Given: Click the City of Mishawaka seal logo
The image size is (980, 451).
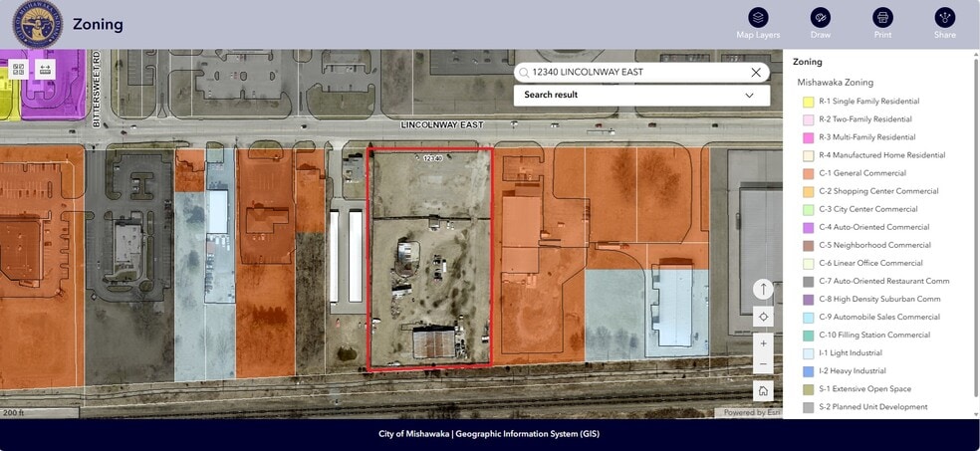Looking at the screenshot, I should (x=37, y=24).
